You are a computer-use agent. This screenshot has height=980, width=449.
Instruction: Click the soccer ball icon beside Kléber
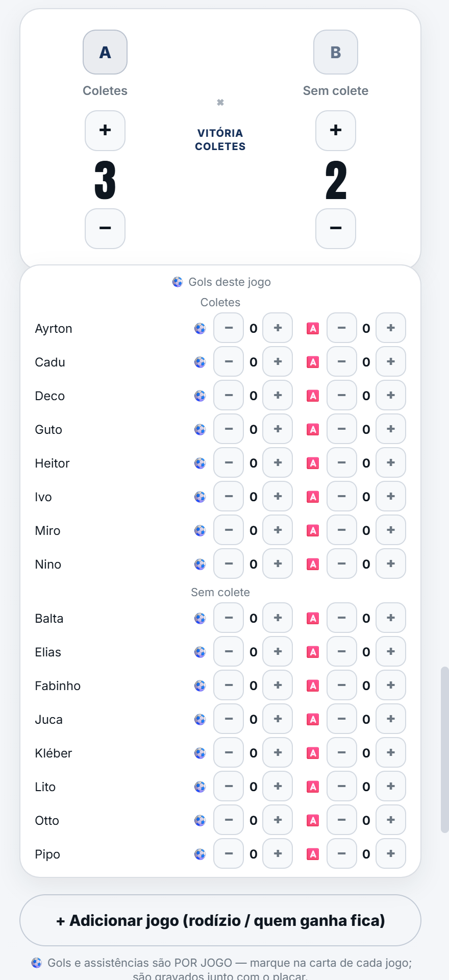tap(200, 753)
